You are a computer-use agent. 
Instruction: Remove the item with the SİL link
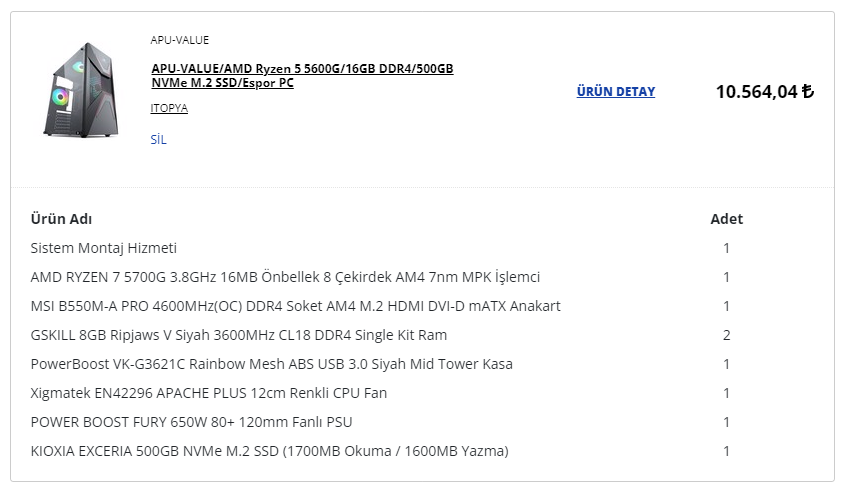(x=158, y=140)
